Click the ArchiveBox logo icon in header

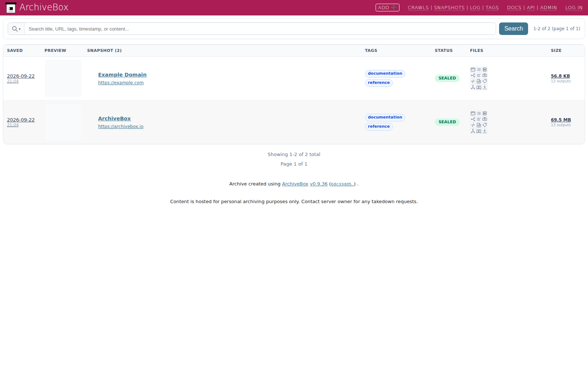point(11,8)
